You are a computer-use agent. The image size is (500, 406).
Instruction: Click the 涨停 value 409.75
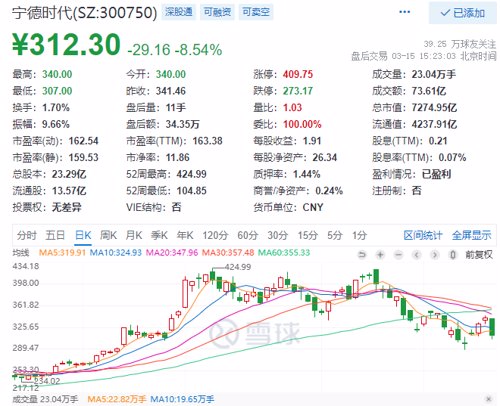pyautogui.click(x=298, y=74)
